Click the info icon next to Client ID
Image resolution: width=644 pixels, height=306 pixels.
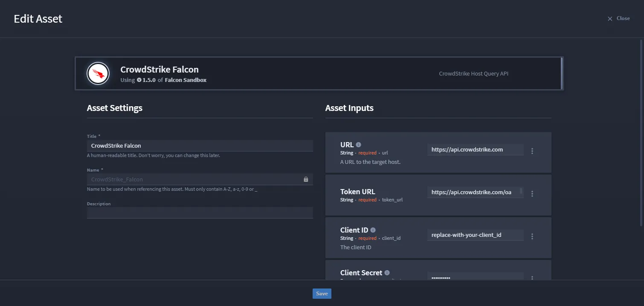click(x=373, y=230)
